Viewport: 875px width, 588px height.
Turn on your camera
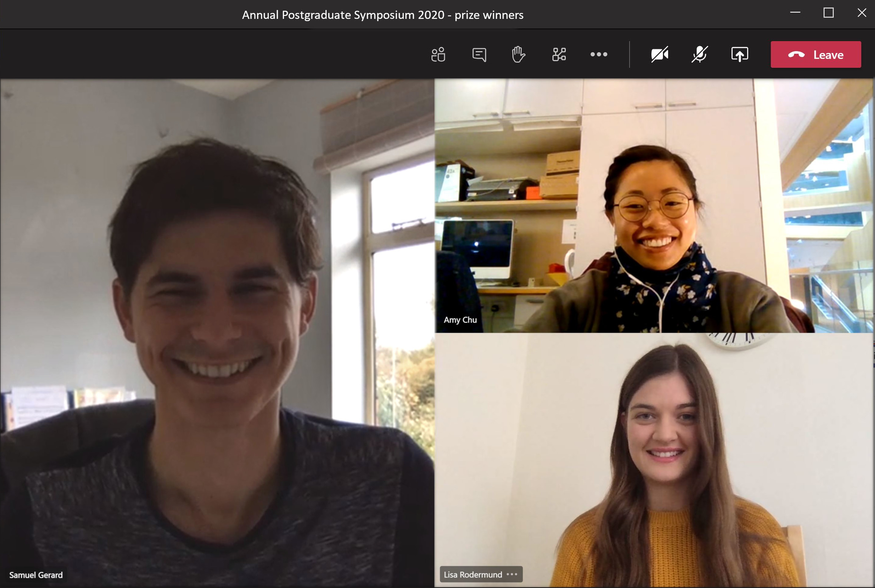(659, 54)
